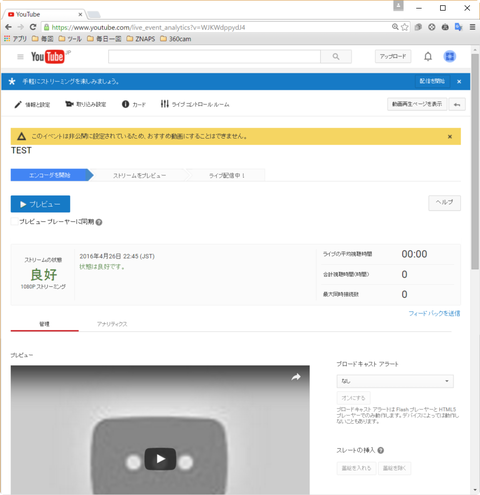The image size is (480, 495).
Task: Reload the page with refresh icon
Action: click(33, 27)
